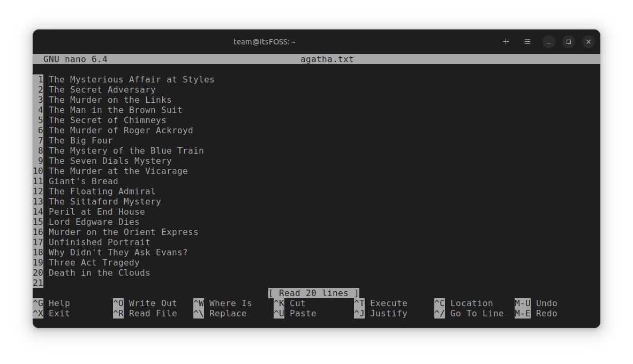Click line 'The Seven Dials Mystery'
The width and height of the screenshot is (633, 364).
click(x=110, y=161)
